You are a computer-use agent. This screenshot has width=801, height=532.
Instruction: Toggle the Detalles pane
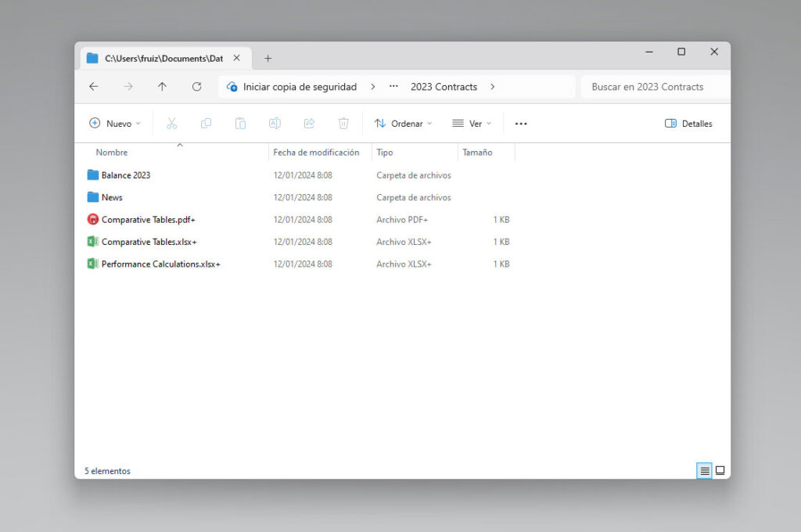point(688,123)
